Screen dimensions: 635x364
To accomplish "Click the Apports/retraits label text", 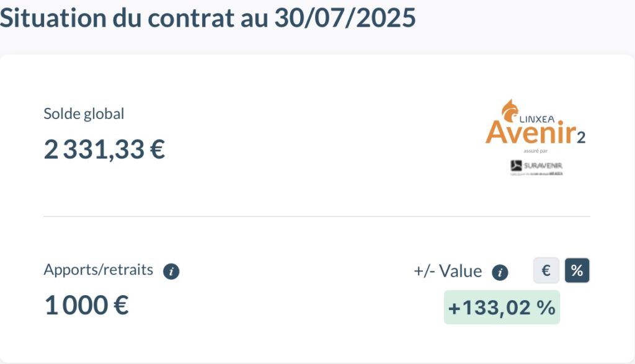I will 99,270.
